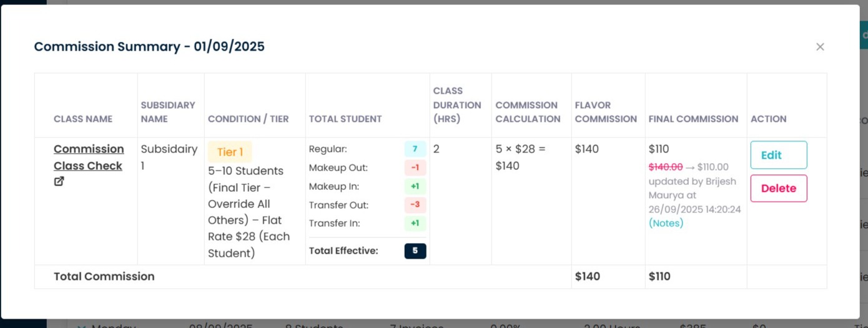Click the Condition / Tier column header
The width and height of the screenshot is (868, 328).
point(248,119)
